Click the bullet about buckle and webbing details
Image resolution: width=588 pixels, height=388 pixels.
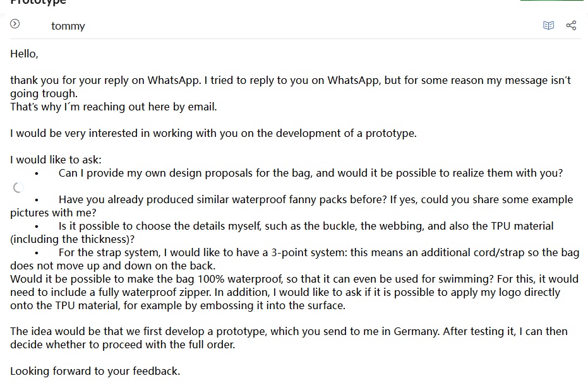(306, 226)
